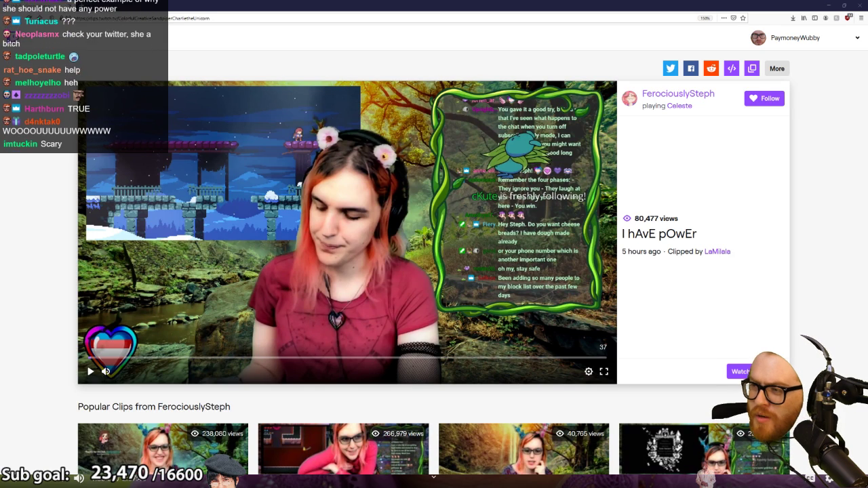Click chat username d4nktak0
Viewport: 868px width, 488px height.
coord(42,121)
